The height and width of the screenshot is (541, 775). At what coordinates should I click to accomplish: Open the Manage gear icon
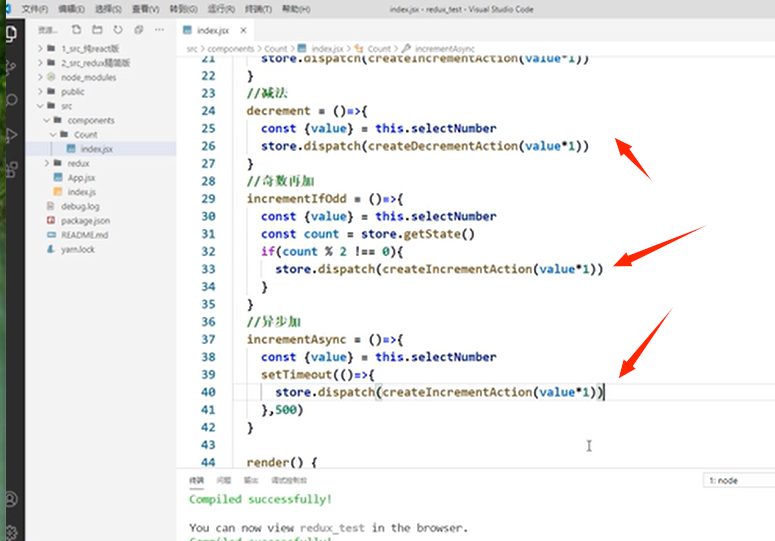[12, 532]
